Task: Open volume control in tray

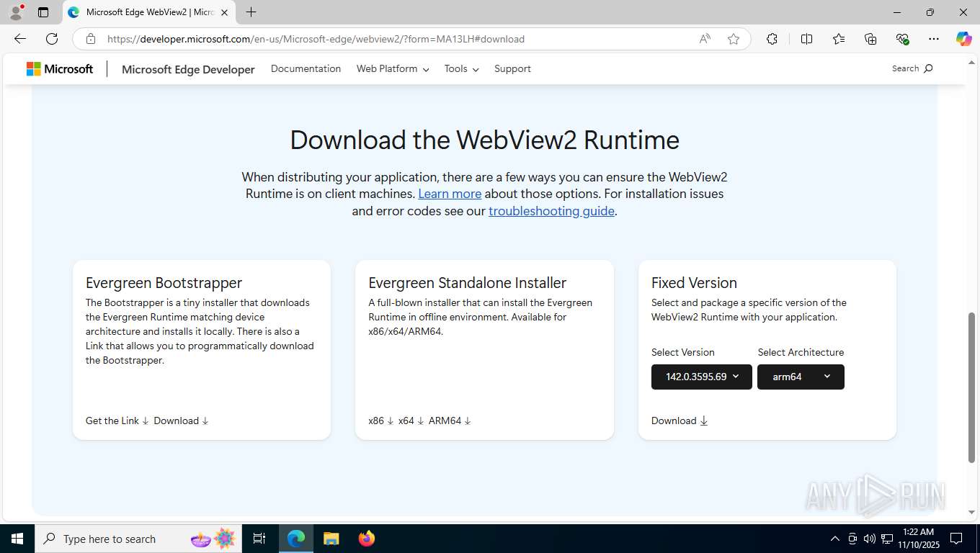Action: click(870, 539)
